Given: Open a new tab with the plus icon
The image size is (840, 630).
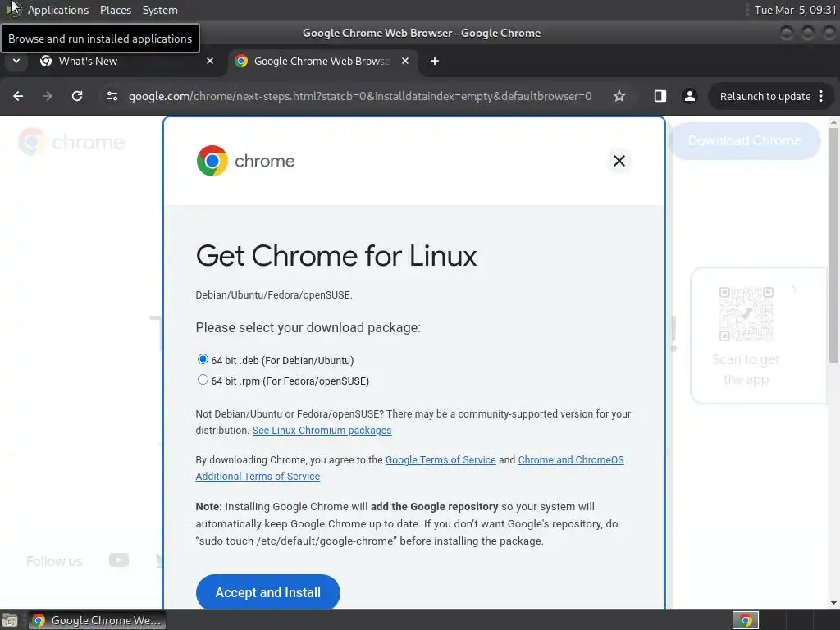Looking at the screenshot, I should click(x=435, y=61).
